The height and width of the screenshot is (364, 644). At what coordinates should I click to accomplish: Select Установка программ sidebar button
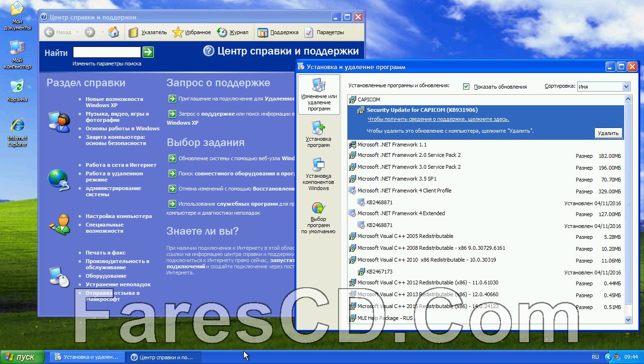(x=319, y=135)
